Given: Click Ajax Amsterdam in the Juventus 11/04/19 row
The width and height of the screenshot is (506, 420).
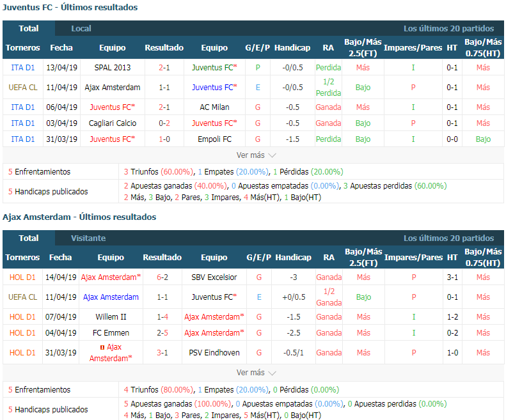Looking at the screenshot, I should pos(113,88).
